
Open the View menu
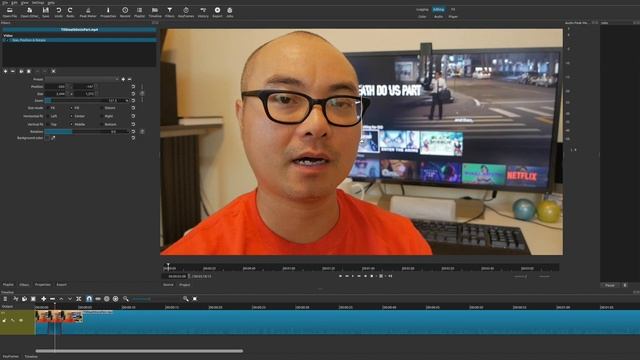coord(24,2)
